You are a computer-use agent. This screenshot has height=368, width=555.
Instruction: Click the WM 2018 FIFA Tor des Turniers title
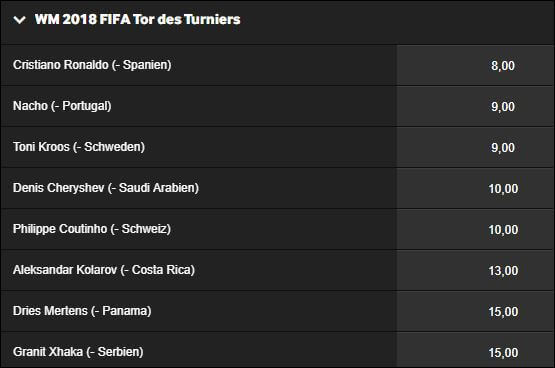pos(137,19)
